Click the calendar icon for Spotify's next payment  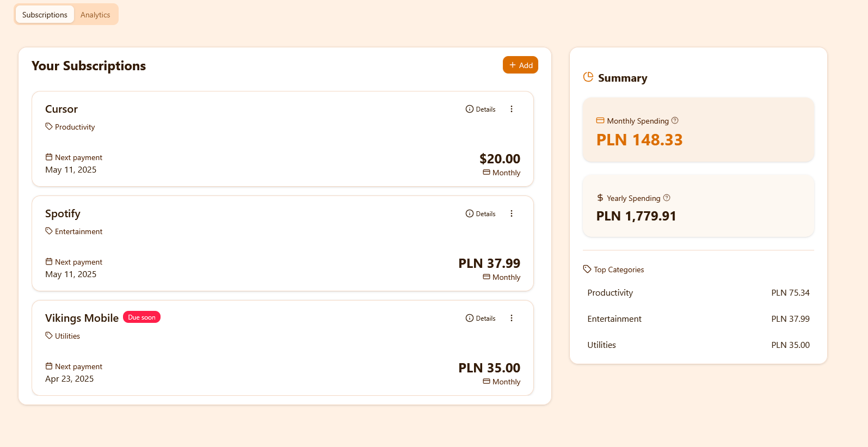pyautogui.click(x=49, y=261)
